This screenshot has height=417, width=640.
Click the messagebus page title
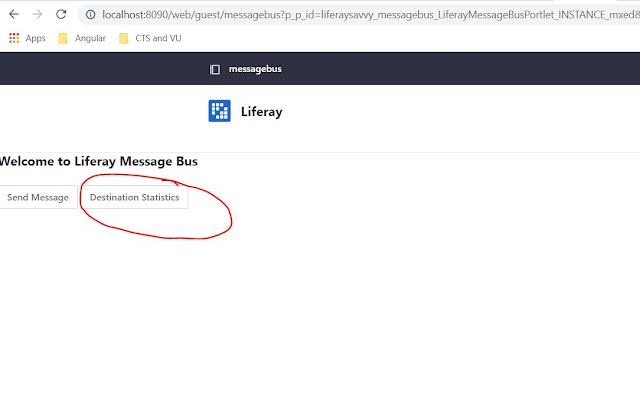point(255,69)
